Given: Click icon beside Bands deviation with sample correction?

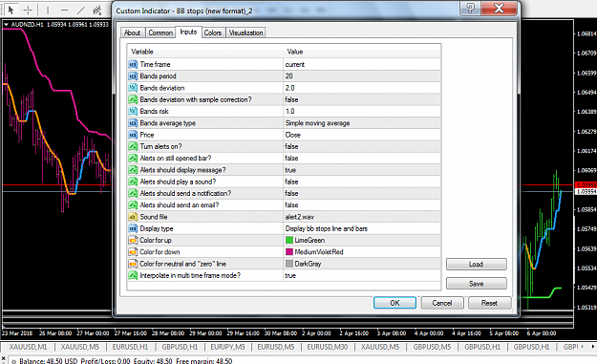Looking at the screenshot, I should point(133,99).
